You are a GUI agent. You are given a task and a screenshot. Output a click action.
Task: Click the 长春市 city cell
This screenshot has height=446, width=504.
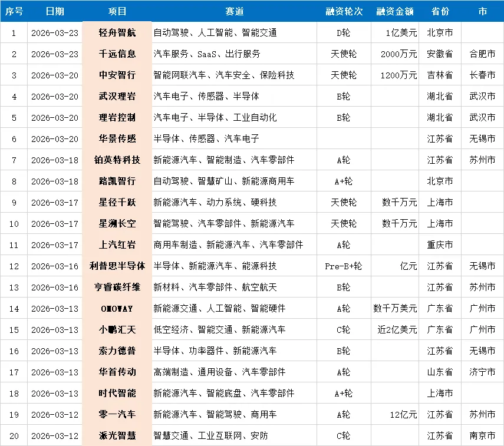pos(482,75)
